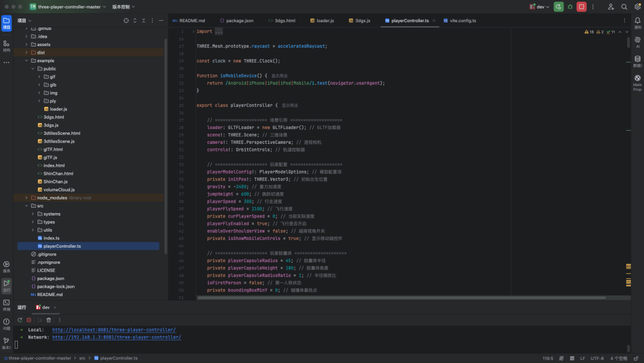Open the Local localhost:8081 link
Viewport: 644px width, 363px height.
click(x=114, y=330)
